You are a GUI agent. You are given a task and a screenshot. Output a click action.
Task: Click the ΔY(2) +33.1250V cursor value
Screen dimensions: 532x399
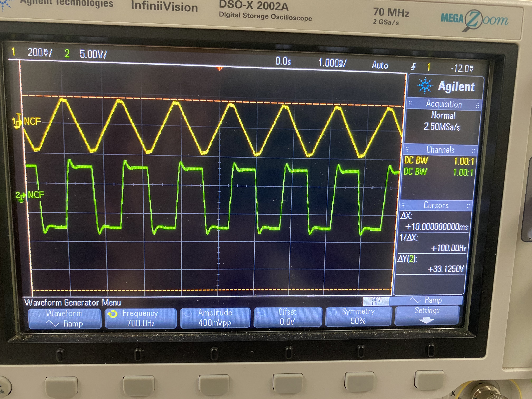coord(446,269)
